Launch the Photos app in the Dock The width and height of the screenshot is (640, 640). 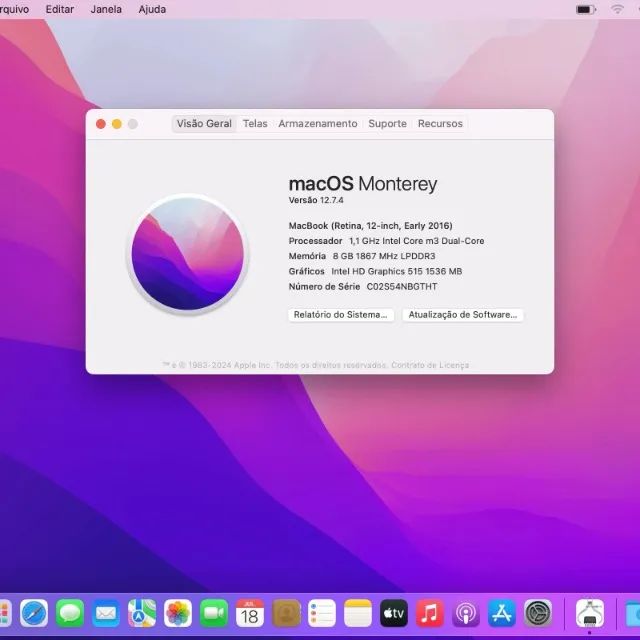(178, 613)
